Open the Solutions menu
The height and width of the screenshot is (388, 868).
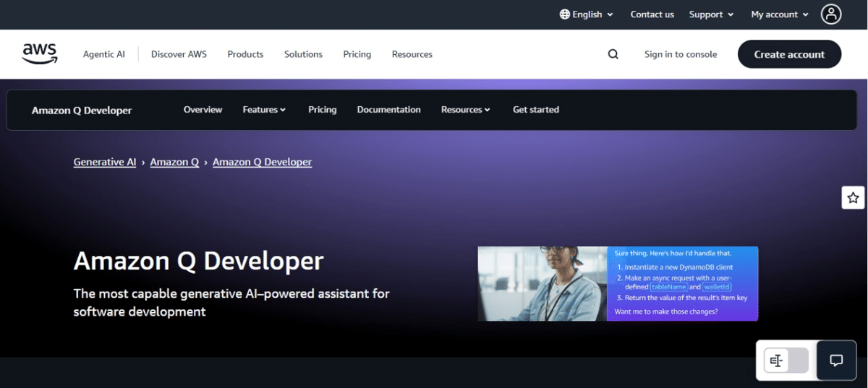coord(303,54)
